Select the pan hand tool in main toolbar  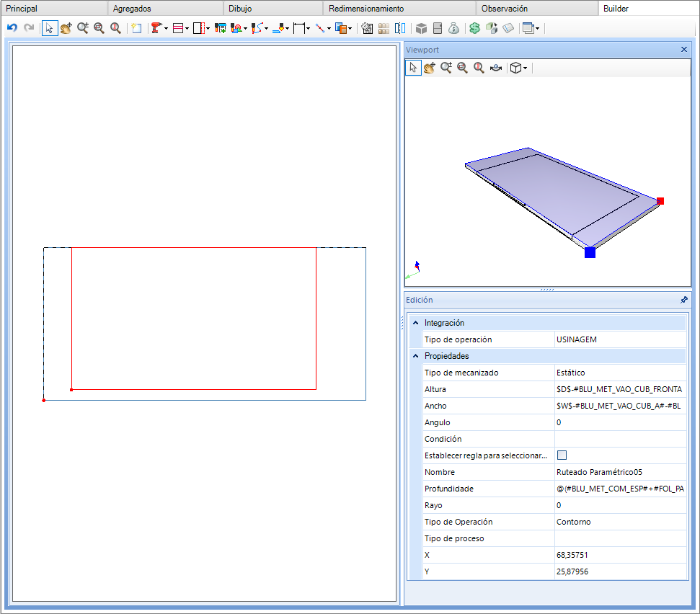coord(66,28)
